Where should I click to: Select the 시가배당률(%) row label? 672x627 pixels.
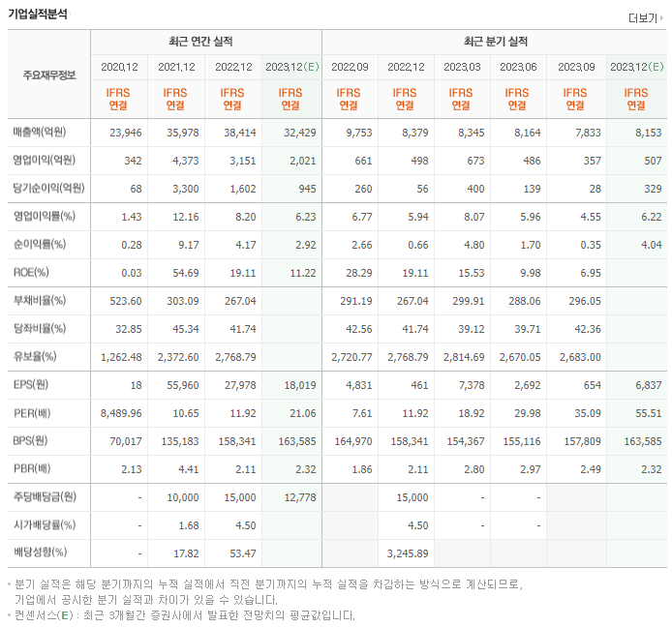[x=45, y=525]
